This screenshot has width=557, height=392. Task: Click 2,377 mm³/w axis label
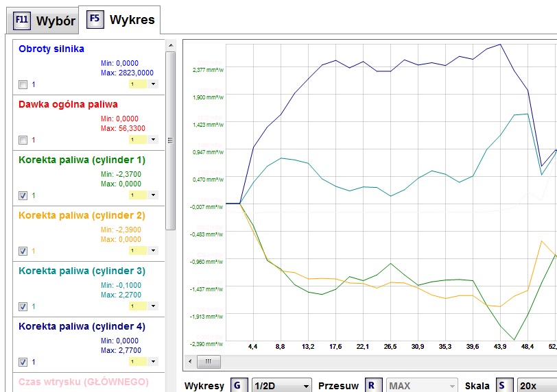[208, 70]
